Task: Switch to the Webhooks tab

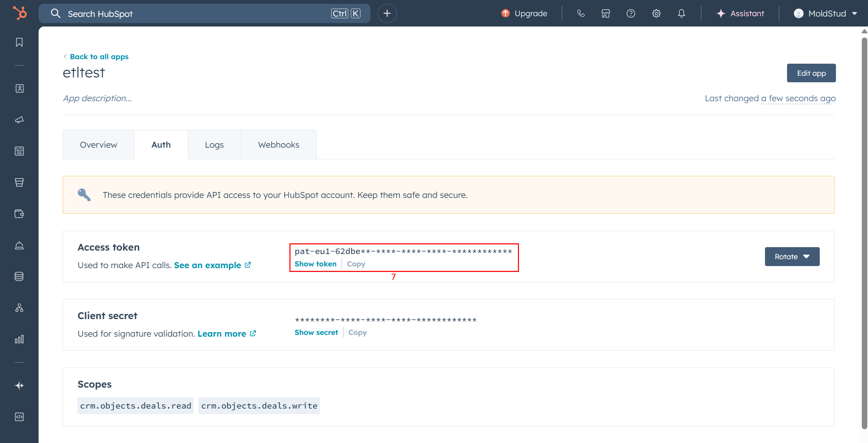Action: pos(278,145)
